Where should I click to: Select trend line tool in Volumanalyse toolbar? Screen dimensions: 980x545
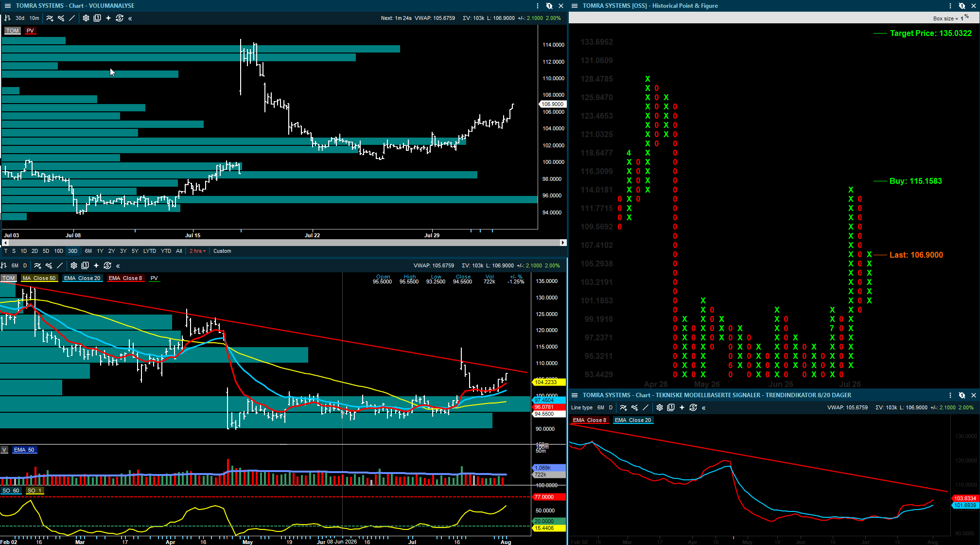click(72, 18)
